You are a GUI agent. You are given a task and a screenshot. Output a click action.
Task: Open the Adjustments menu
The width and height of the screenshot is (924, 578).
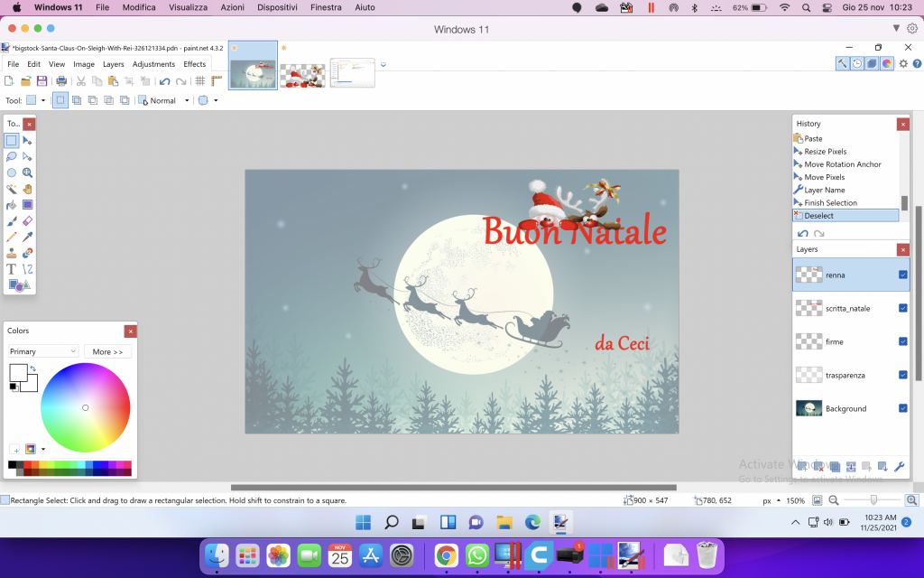click(153, 64)
